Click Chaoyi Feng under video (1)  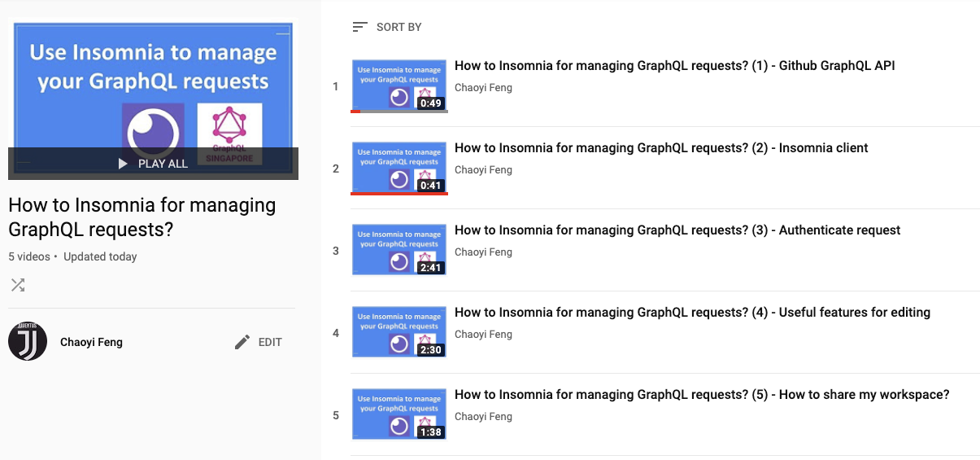click(x=483, y=88)
